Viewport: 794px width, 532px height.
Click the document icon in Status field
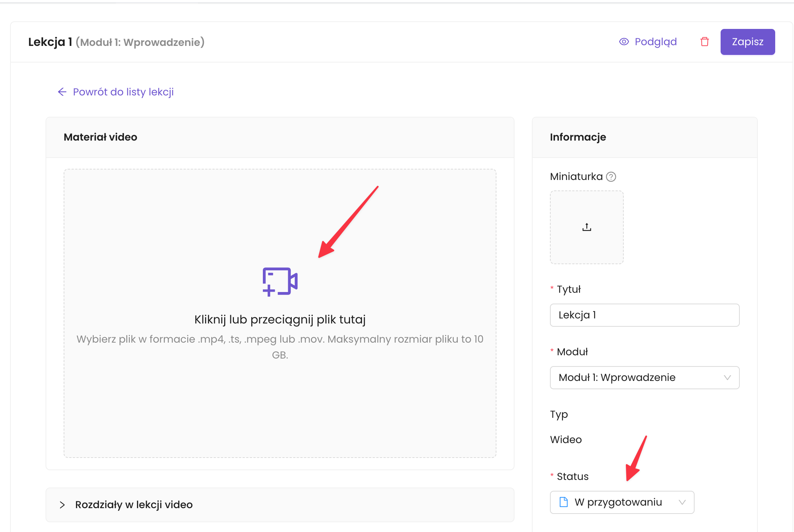(563, 502)
